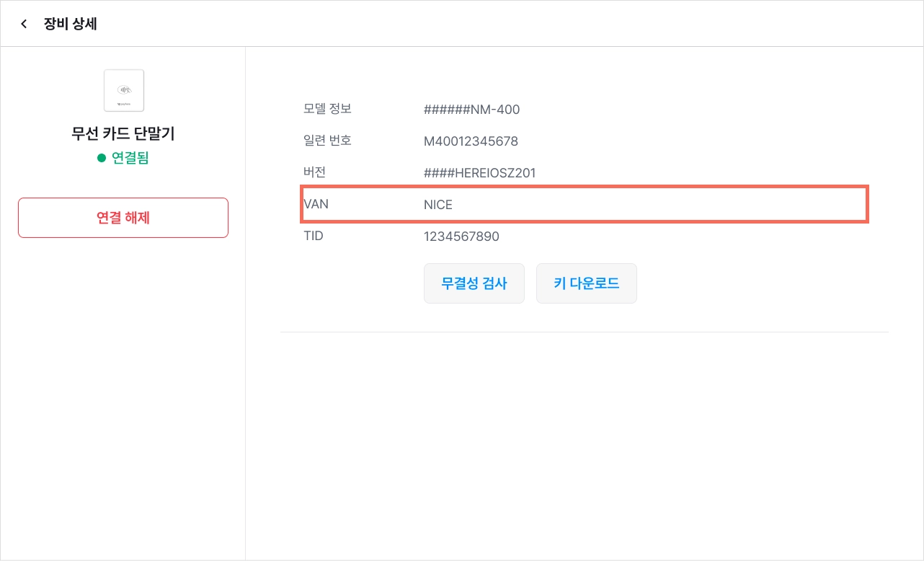The width and height of the screenshot is (924, 561).
Task: Click the 연결됨 connected status text
Action: click(130, 158)
